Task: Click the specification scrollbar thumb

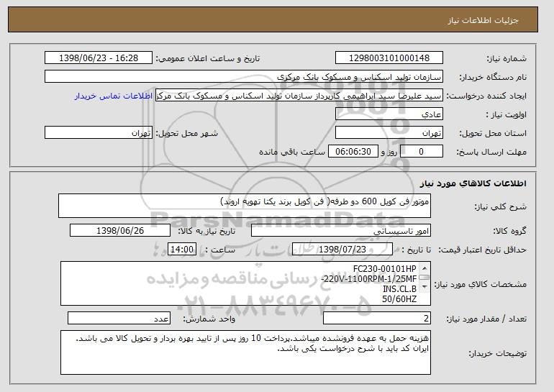Action: click(424, 277)
